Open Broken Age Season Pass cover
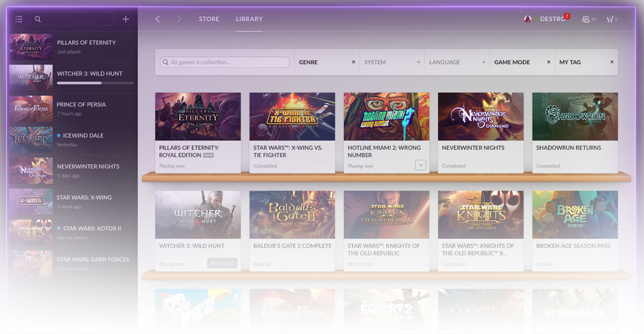This screenshot has width=644, height=334. (x=575, y=215)
